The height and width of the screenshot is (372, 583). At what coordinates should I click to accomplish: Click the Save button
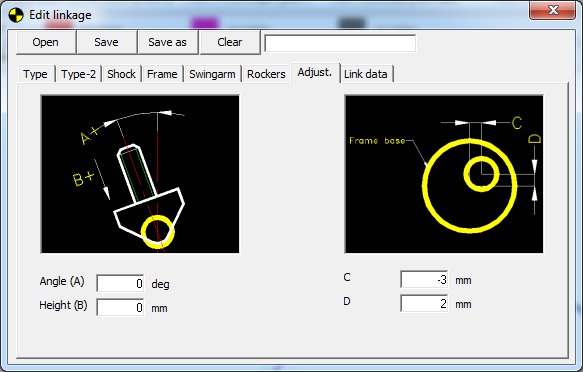(x=106, y=42)
